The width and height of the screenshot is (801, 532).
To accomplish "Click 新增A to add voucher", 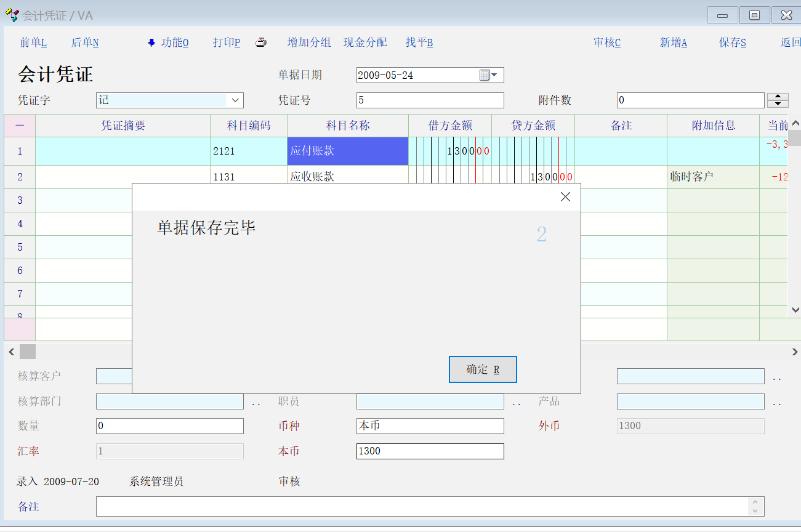I will [x=674, y=42].
